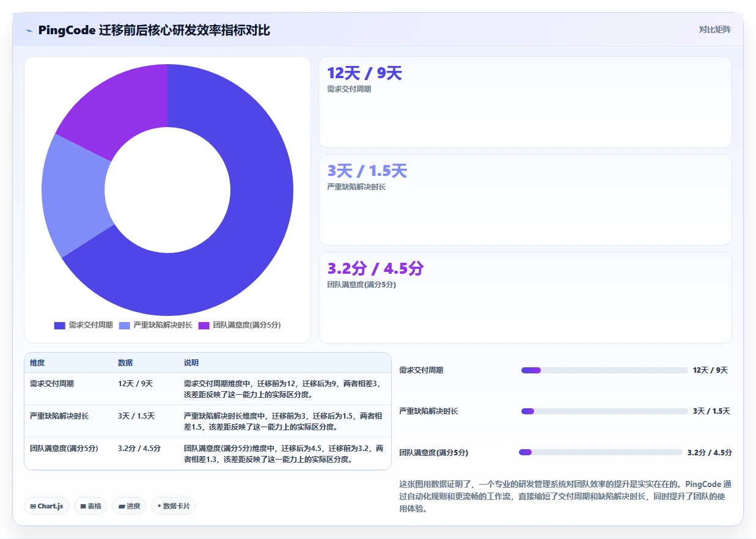Select the 3天 / 1.5天 data card

[525, 200]
